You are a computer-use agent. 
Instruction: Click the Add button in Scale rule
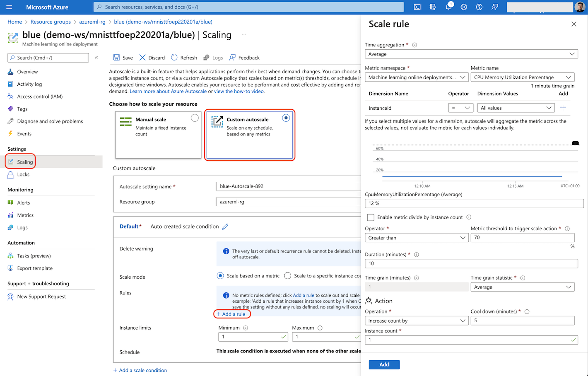(x=384, y=364)
